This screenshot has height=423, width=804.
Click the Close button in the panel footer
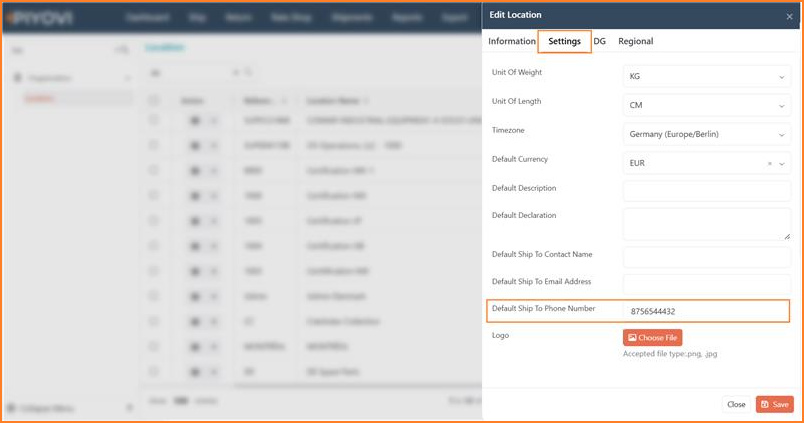(736, 404)
